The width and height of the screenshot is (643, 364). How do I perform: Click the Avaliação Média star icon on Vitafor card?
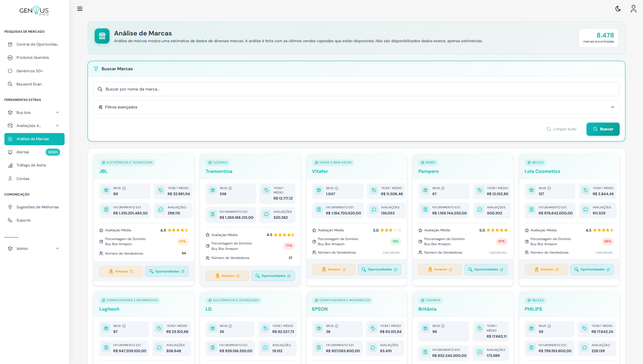[x=314, y=230]
